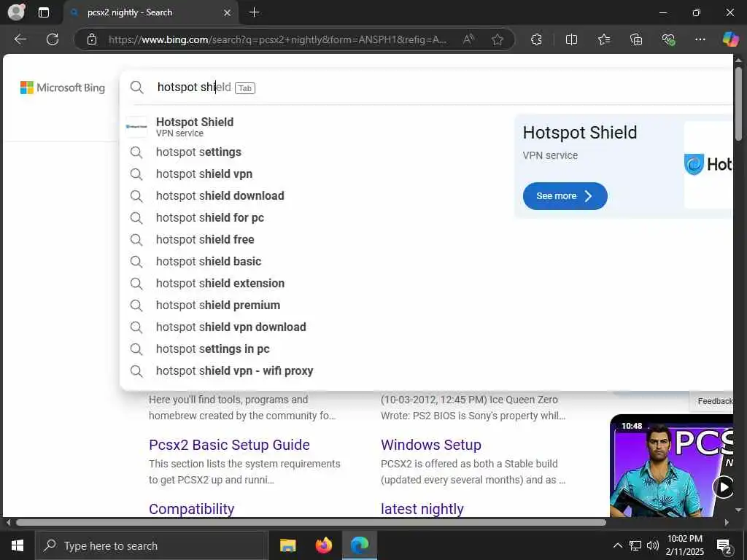Open Copilot sidebar icon
Viewport: 747px width, 560px height.
(730, 39)
